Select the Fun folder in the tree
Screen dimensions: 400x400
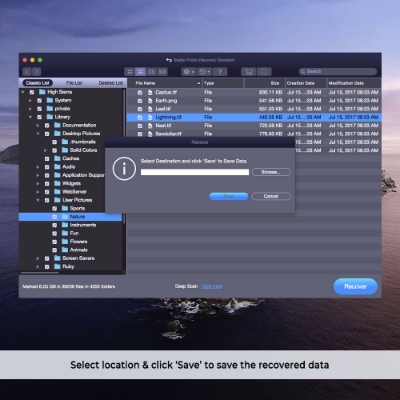coord(74,233)
